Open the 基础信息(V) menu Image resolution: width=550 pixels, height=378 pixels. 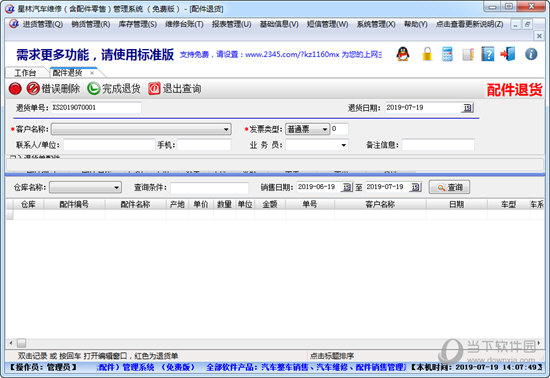point(279,24)
